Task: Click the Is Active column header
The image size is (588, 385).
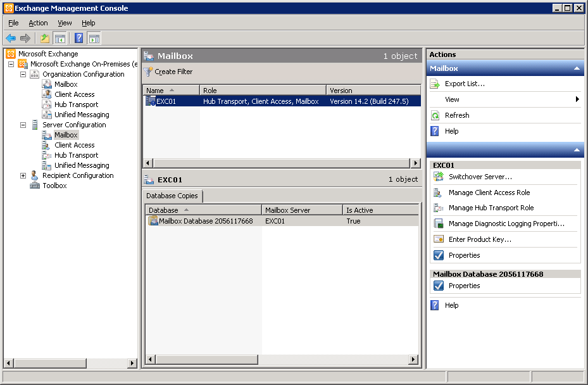Action: coord(380,210)
